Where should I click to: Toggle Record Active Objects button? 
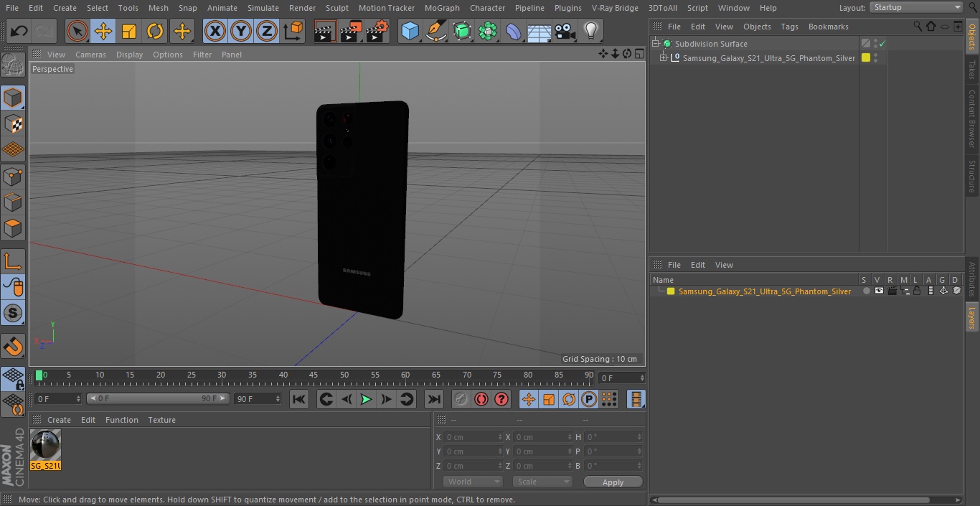[461, 399]
